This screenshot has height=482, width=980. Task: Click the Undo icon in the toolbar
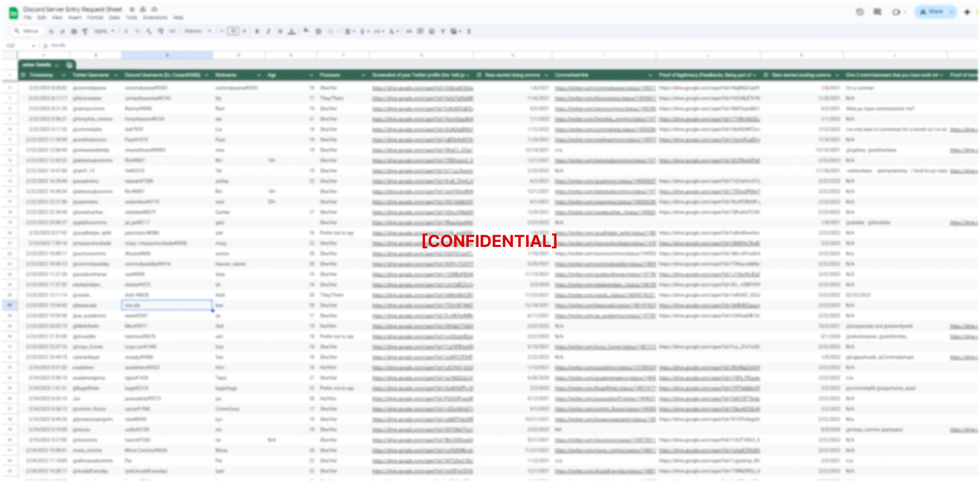point(51,32)
